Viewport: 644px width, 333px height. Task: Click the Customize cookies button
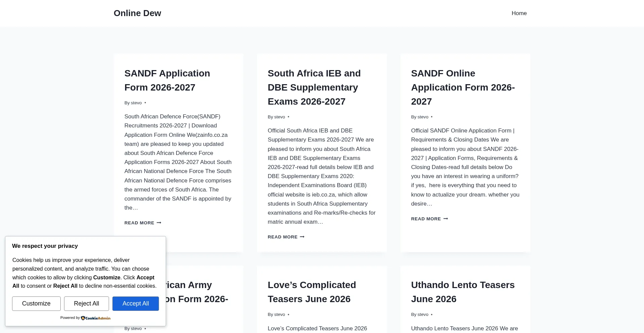(36, 303)
